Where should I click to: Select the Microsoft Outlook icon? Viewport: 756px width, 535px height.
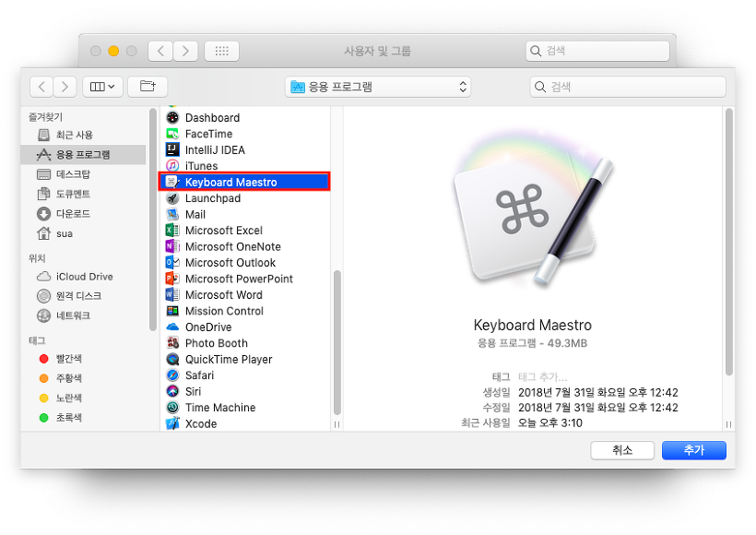tap(172, 263)
